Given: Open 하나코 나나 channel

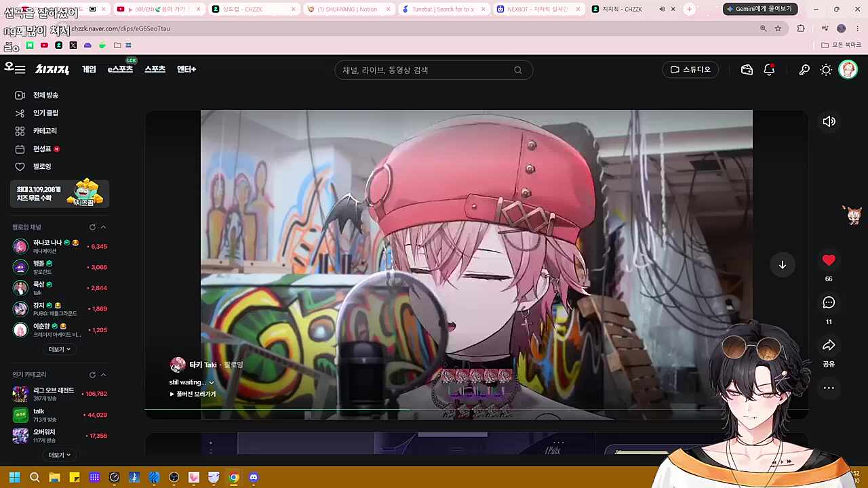Looking at the screenshot, I should tap(60, 246).
